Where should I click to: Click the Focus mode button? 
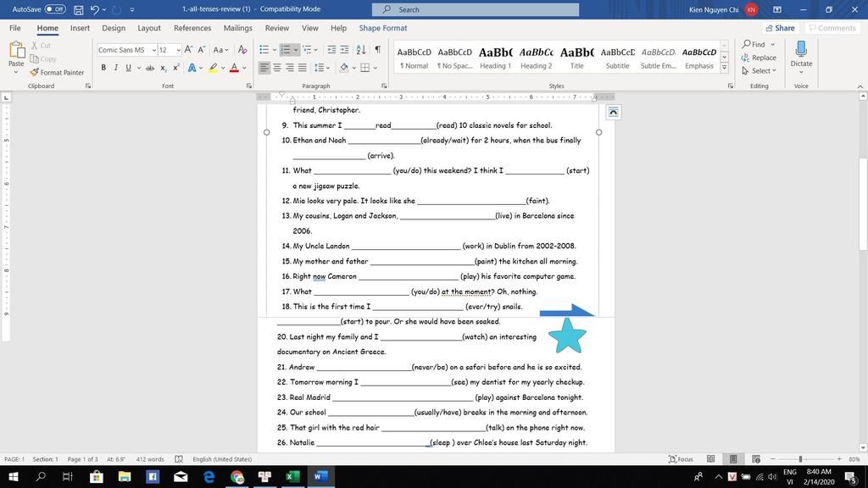pos(681,459)
